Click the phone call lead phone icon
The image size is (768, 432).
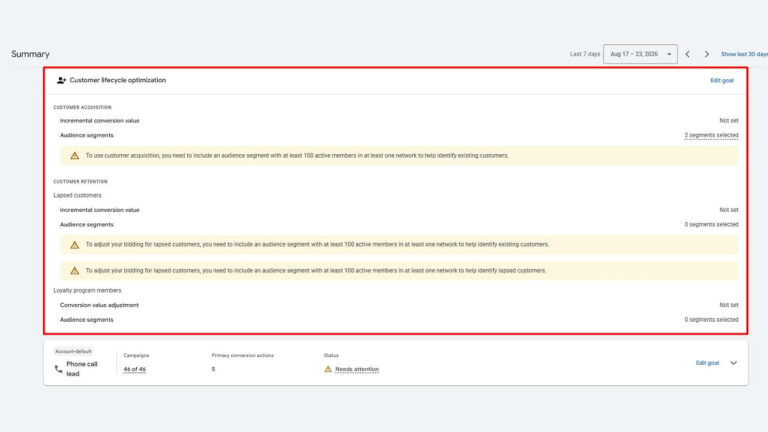tap(58, 369)
